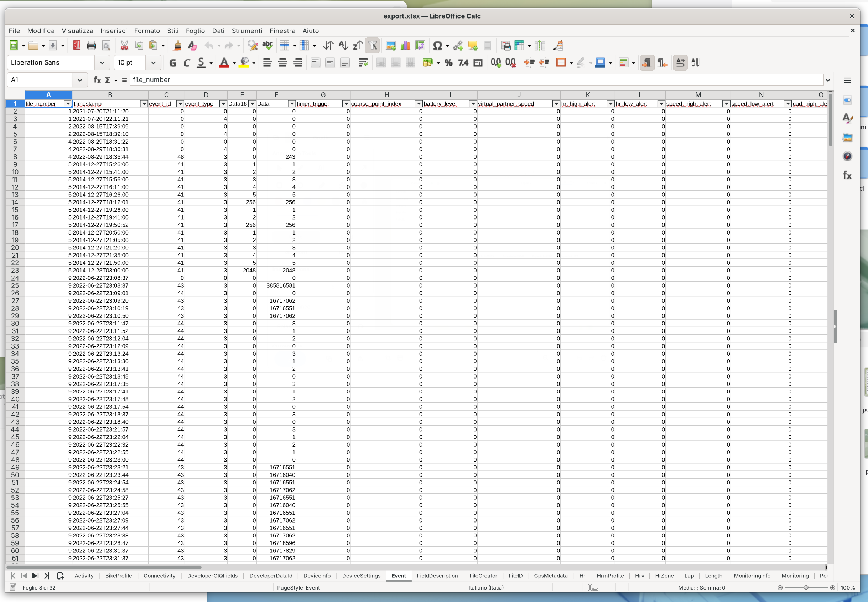Open the Strumenti menu
This screenshot has height=602, width=868.
point(247,31)
